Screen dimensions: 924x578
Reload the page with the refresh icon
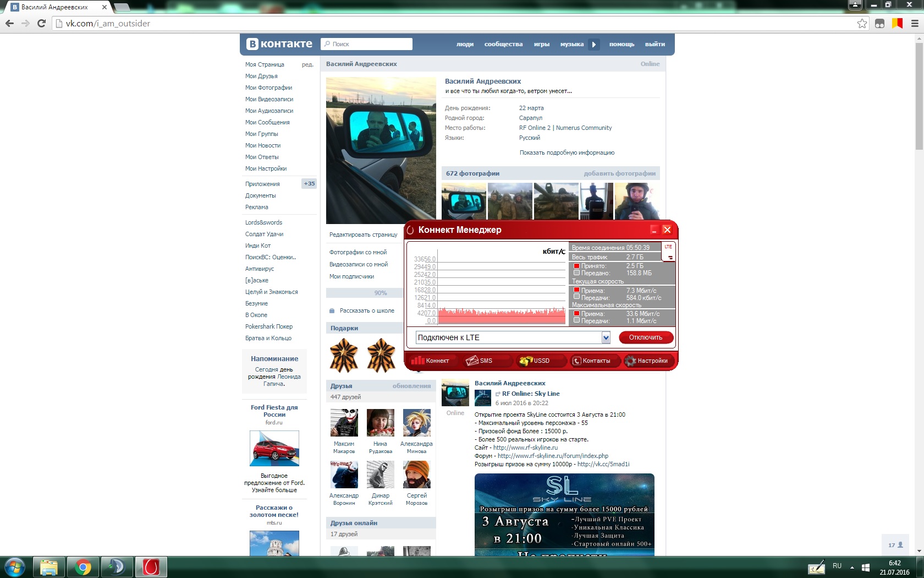coord(41,23)
